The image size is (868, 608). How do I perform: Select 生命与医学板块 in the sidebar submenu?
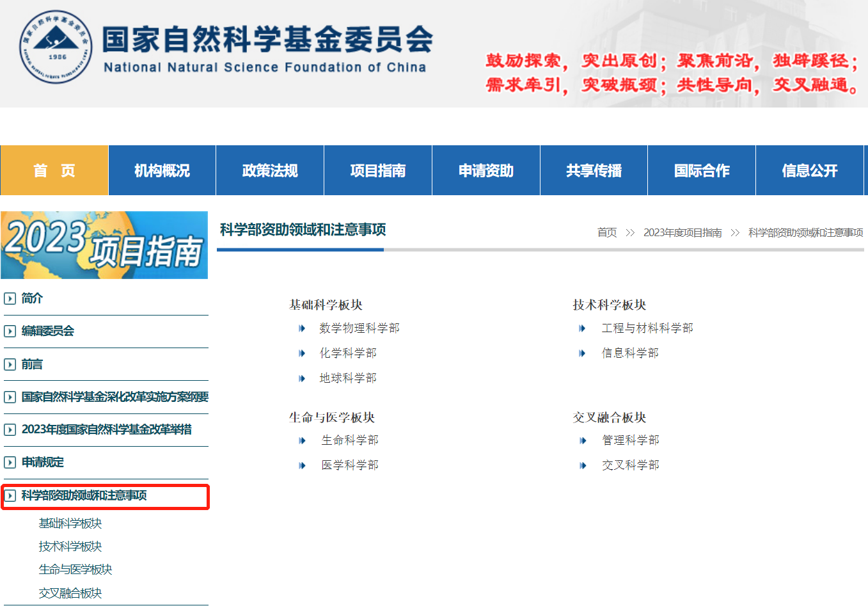(75, 570)
